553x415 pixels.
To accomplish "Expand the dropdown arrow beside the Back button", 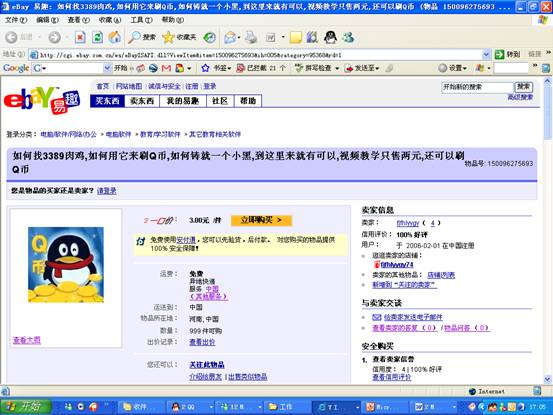I will (39, 37).
